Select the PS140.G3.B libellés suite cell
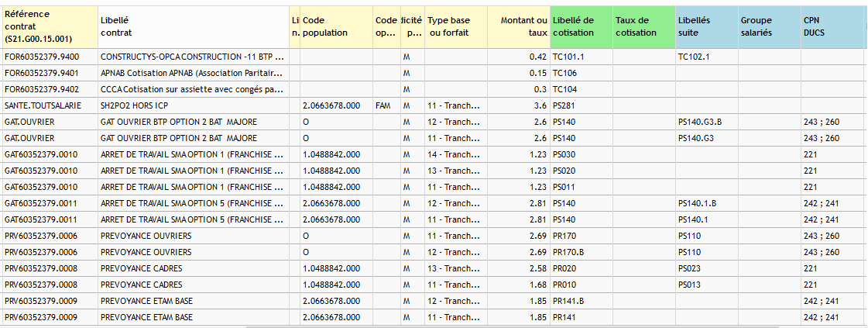Screen dimensions: 868x328 point(706,121)
